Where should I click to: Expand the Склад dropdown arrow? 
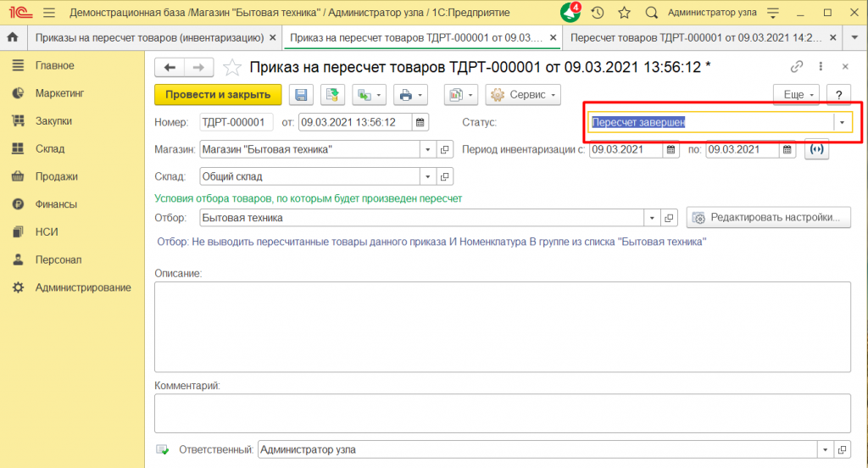[x=427, y=176]
